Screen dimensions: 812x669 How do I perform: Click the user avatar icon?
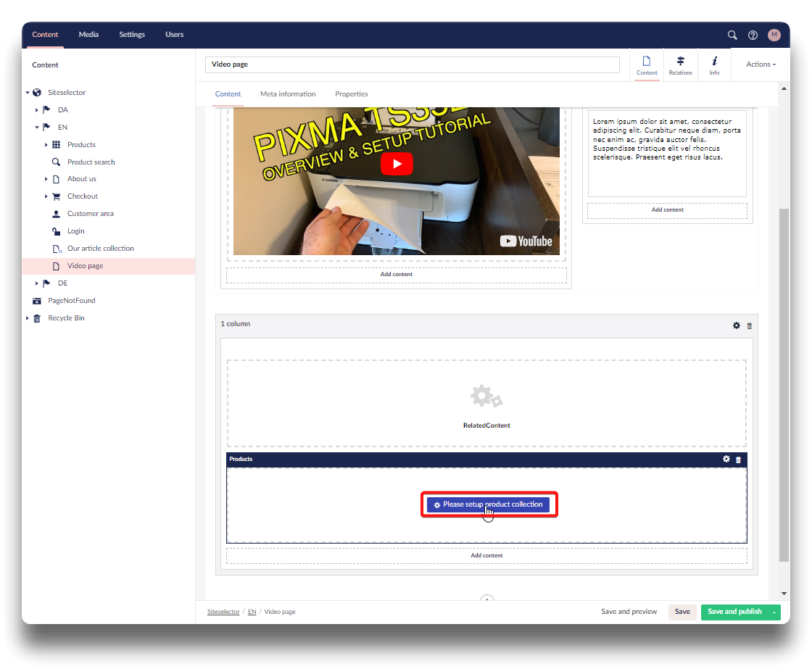774,35
